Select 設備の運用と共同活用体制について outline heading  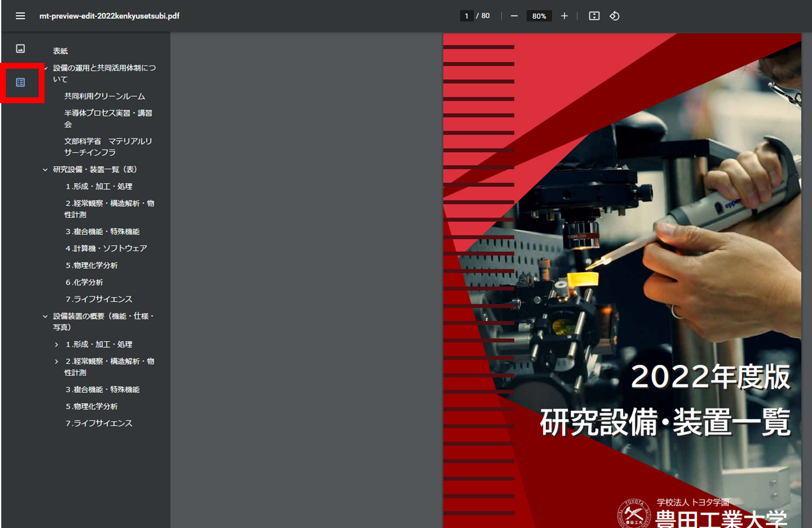pyautogui.click(x=104, y=73)
